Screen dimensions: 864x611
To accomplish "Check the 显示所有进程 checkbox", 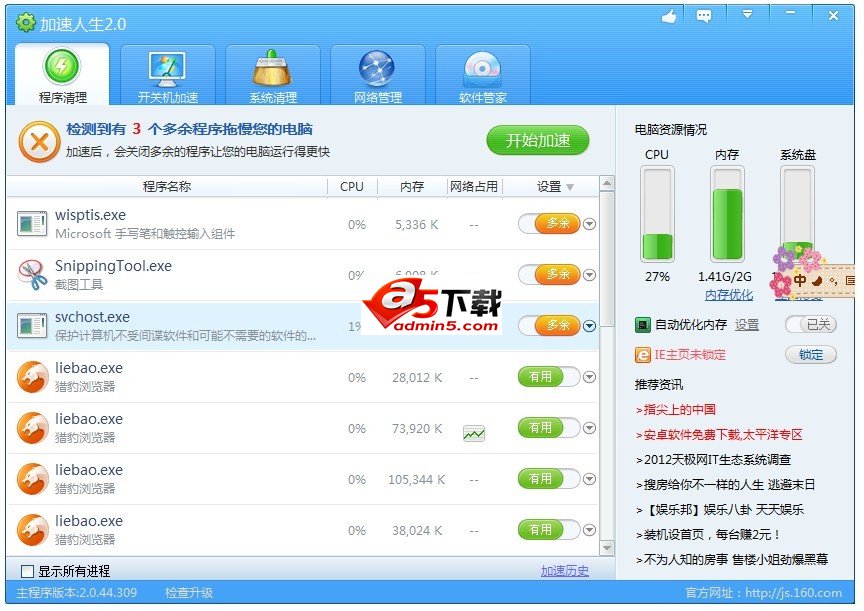I will tap(27, 571).
